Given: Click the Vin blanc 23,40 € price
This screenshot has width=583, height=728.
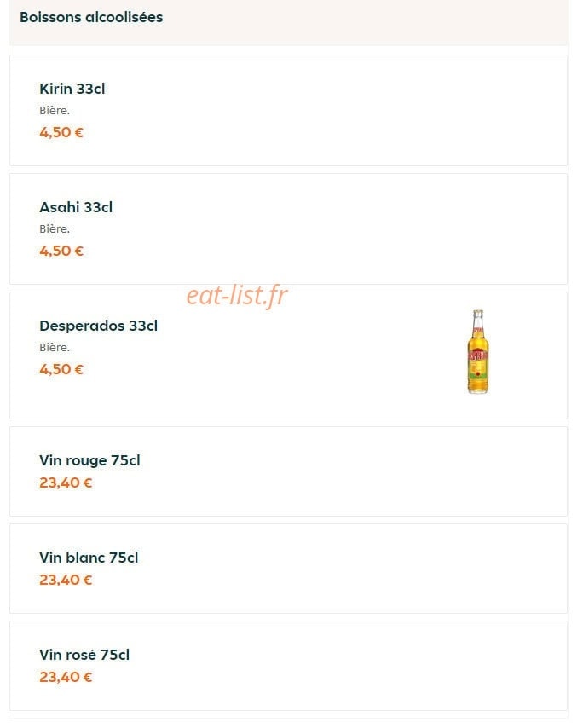Looking at the screenshot, I should pyautogui.click(x=66, y=580).
